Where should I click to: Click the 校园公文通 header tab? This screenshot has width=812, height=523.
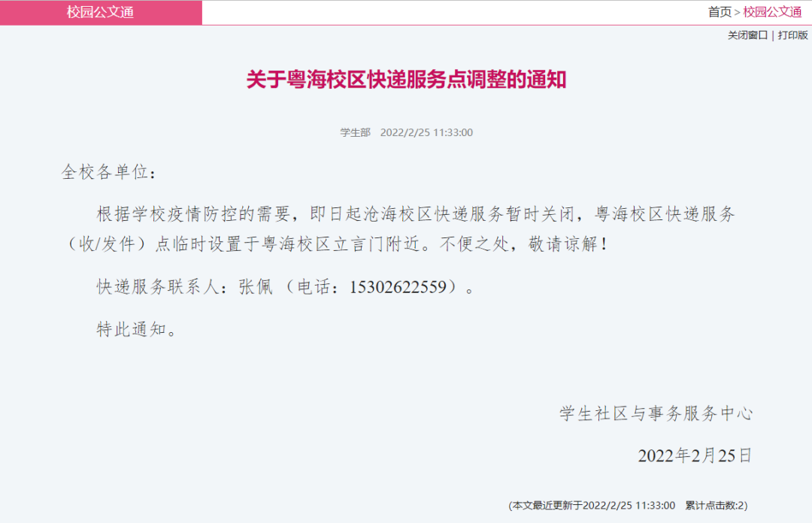coord(101,12)
